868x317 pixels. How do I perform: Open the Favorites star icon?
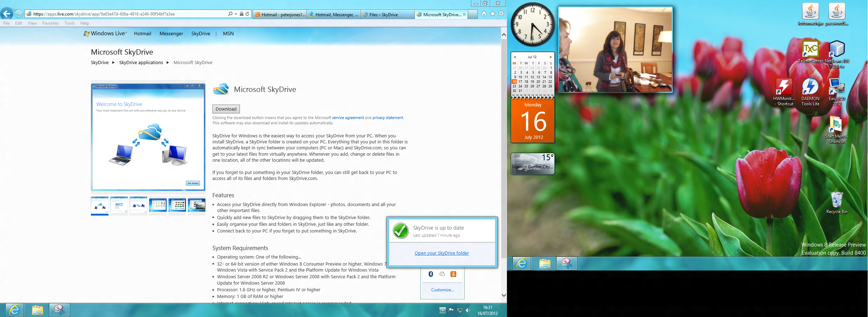[x=492, y=14]
